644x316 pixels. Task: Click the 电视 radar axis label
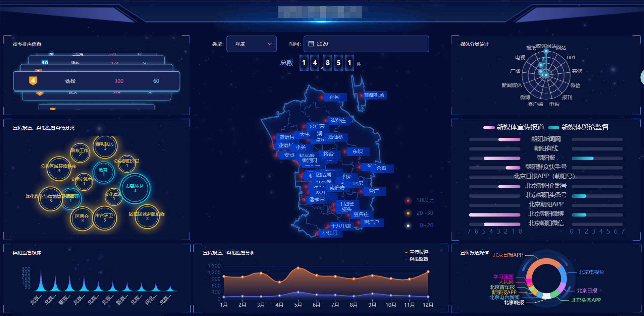[x=520, y=58]
